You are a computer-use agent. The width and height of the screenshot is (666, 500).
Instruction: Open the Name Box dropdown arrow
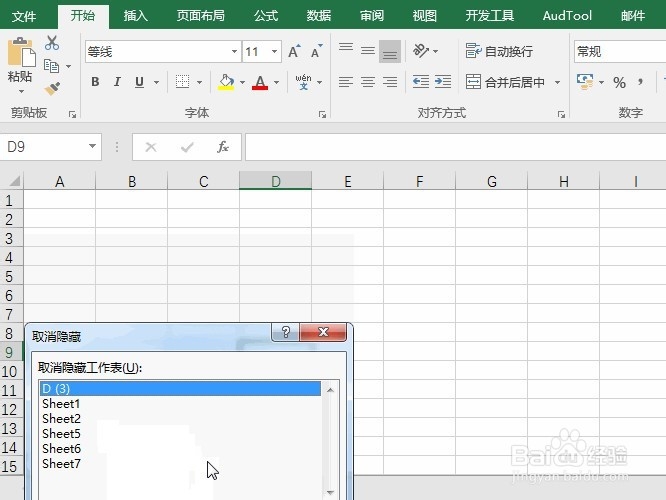[92, 146]
